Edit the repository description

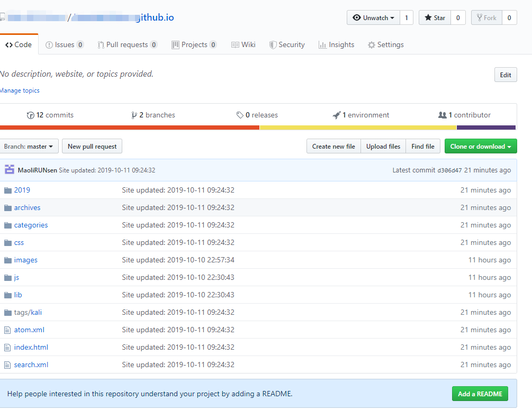506,75
